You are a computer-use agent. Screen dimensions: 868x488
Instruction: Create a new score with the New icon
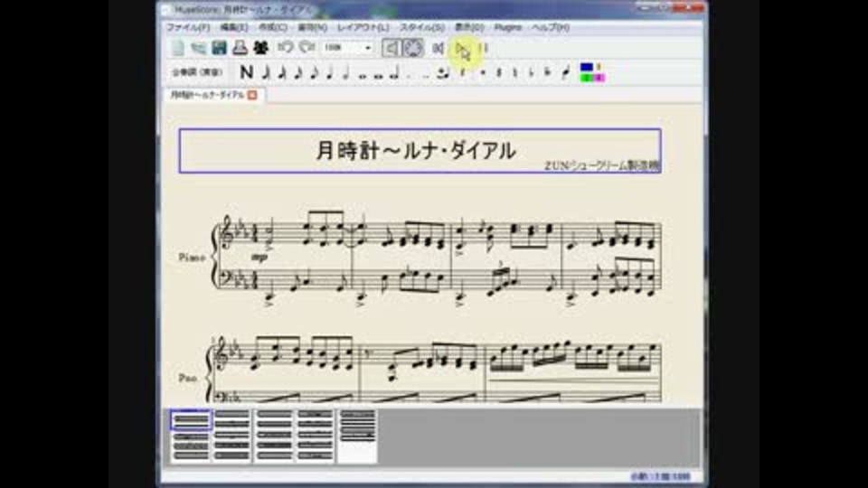tap(178, 48)
